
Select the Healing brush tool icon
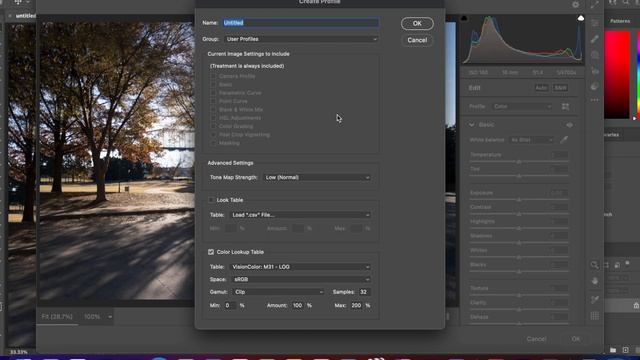[595, 39]
